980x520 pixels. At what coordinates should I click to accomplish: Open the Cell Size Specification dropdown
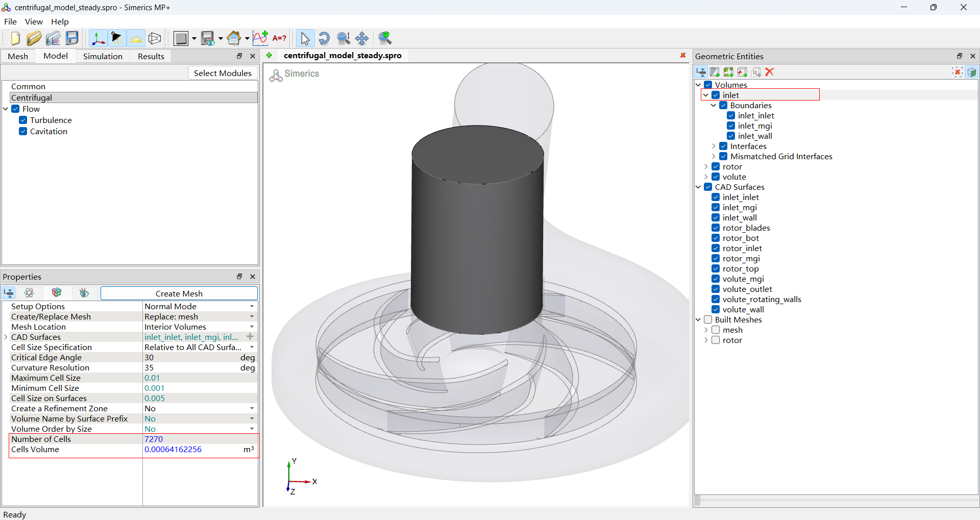coord(252,347)
